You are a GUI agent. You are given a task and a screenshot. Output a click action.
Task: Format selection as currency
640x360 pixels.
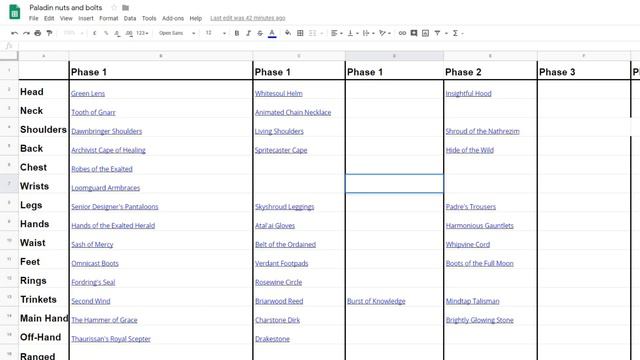[95, 33]
